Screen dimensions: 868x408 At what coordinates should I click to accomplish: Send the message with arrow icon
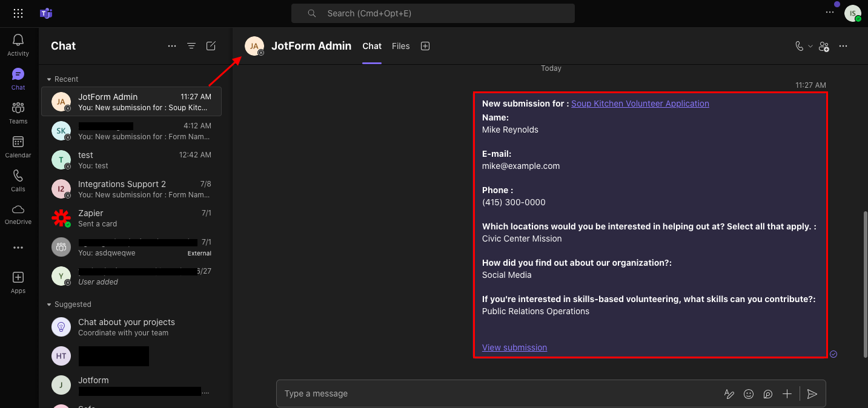(812, 394)
